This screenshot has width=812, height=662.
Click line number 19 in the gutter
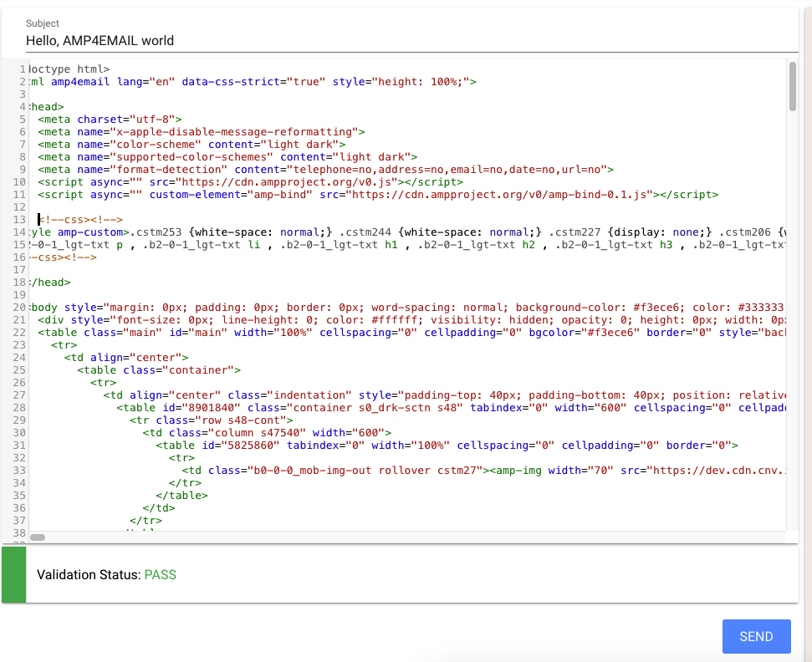pos(19,295)
